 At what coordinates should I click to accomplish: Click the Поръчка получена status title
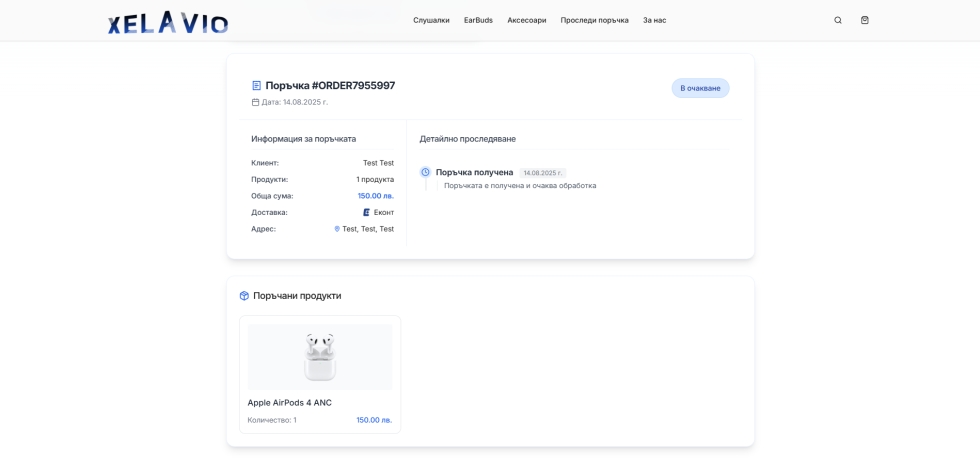tap(474, 172)
